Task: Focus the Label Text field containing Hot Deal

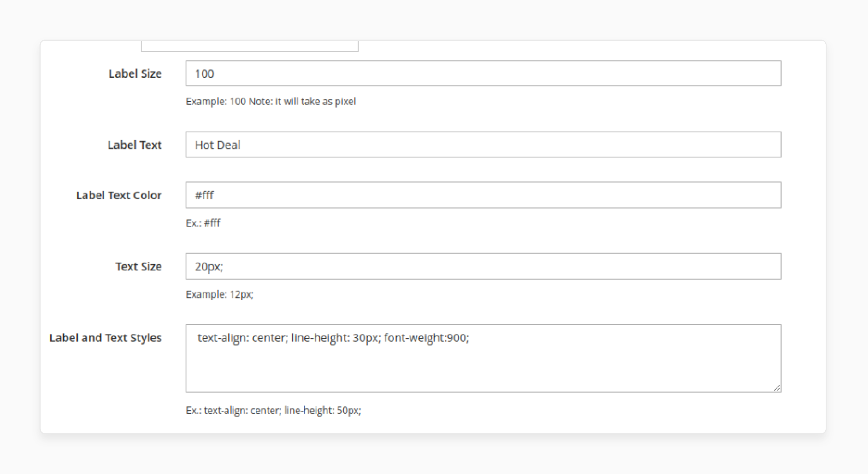Action: coord(483,145)
